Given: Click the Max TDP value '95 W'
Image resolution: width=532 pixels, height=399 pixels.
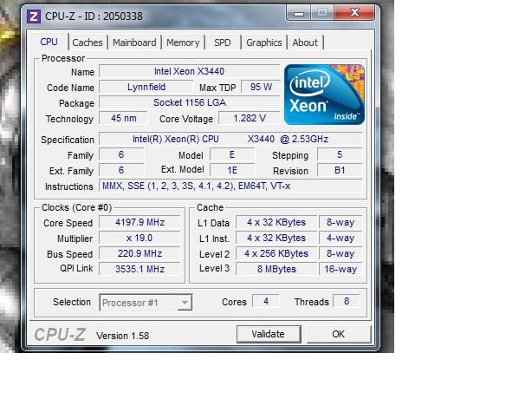Looking at the screenshot, I should pos(261,87).
